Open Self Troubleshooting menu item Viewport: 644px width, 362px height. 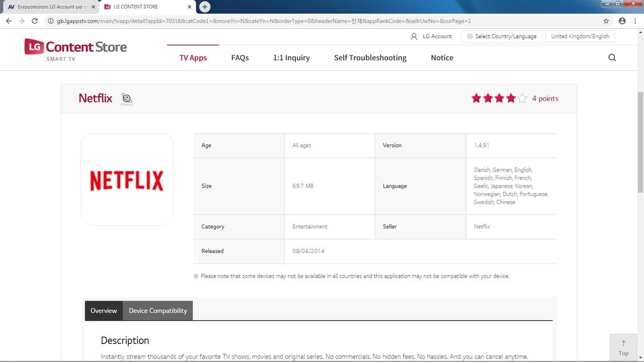click(x=370, y=58)
